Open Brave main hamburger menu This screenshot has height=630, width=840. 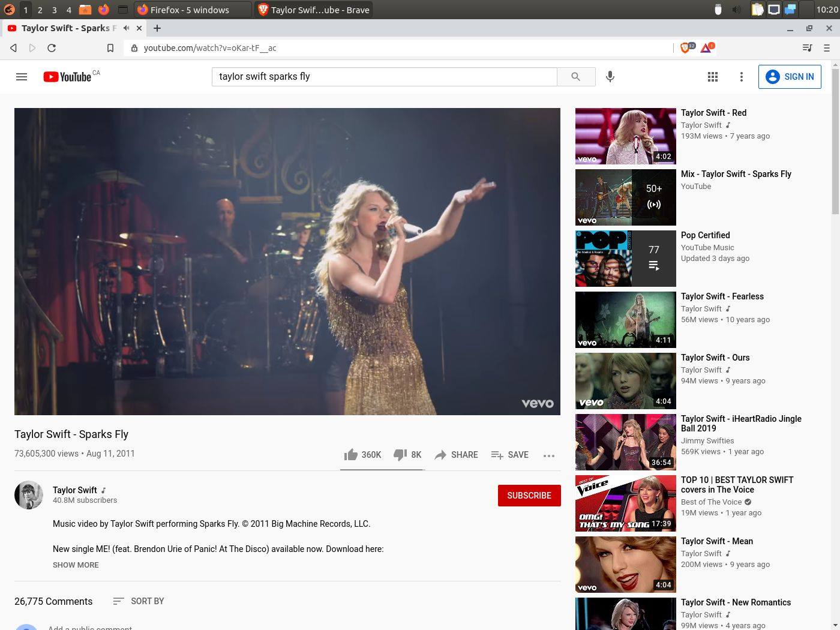[827, 48]
